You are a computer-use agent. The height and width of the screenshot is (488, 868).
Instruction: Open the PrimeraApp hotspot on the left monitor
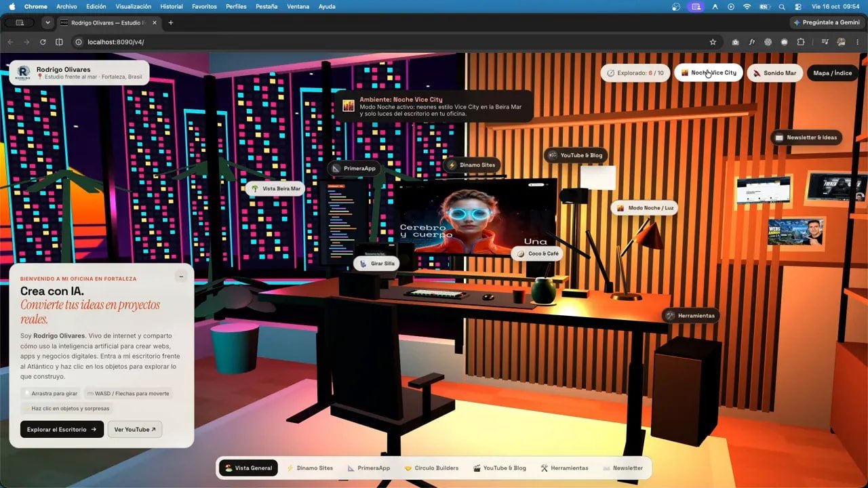[353, 168]
